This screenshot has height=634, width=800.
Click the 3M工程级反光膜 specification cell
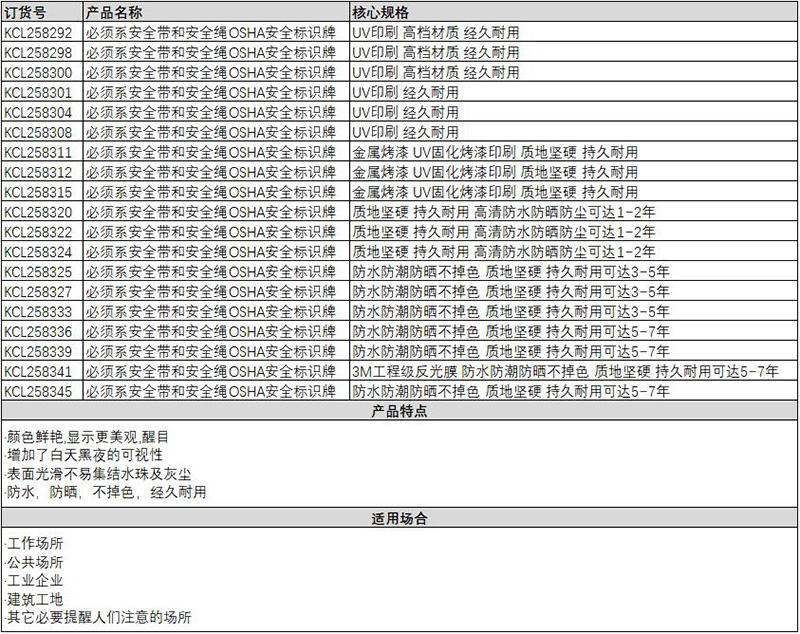pos(565,371)
